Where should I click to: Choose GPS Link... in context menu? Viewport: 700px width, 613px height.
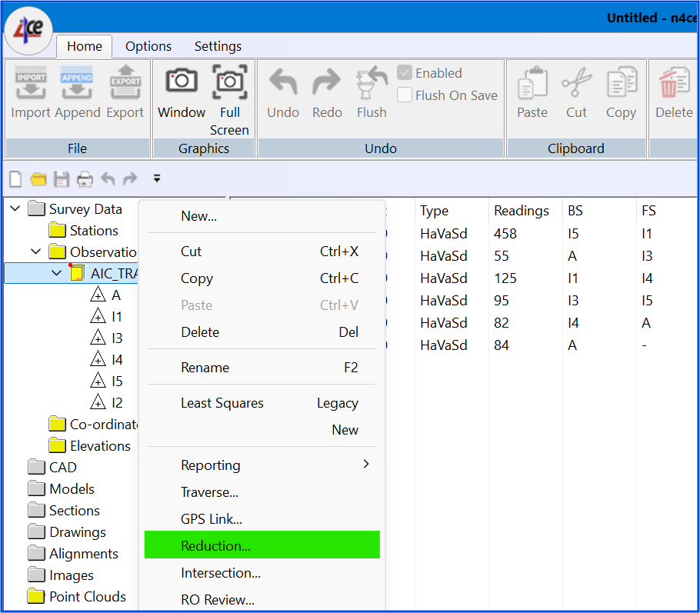262,519
